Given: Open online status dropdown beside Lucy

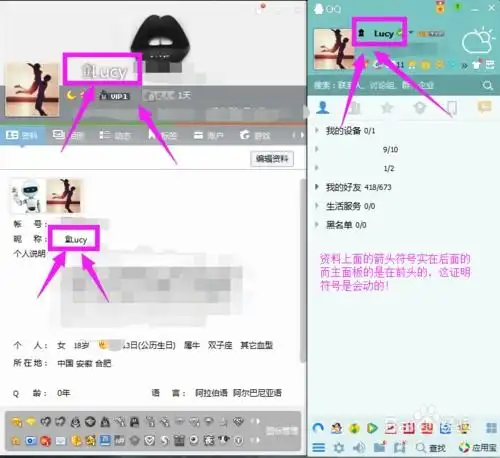Looking at the screenshot, I should (x=411, y=33).
